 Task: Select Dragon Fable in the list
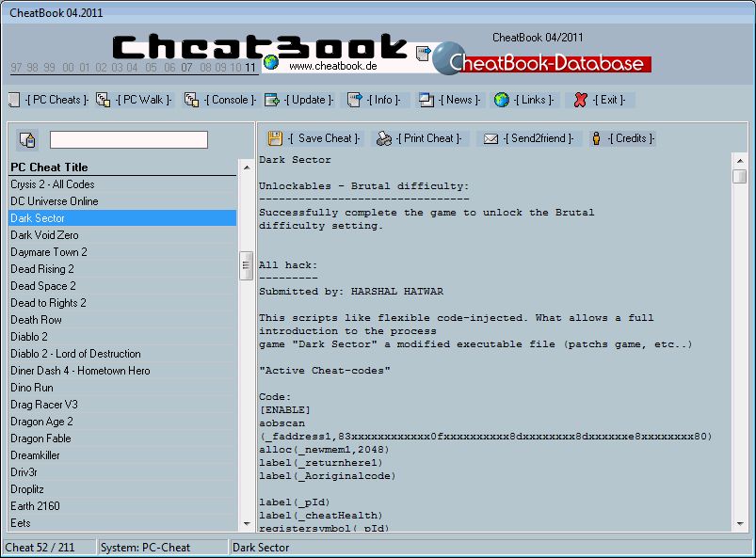click(x=123, y=438)
